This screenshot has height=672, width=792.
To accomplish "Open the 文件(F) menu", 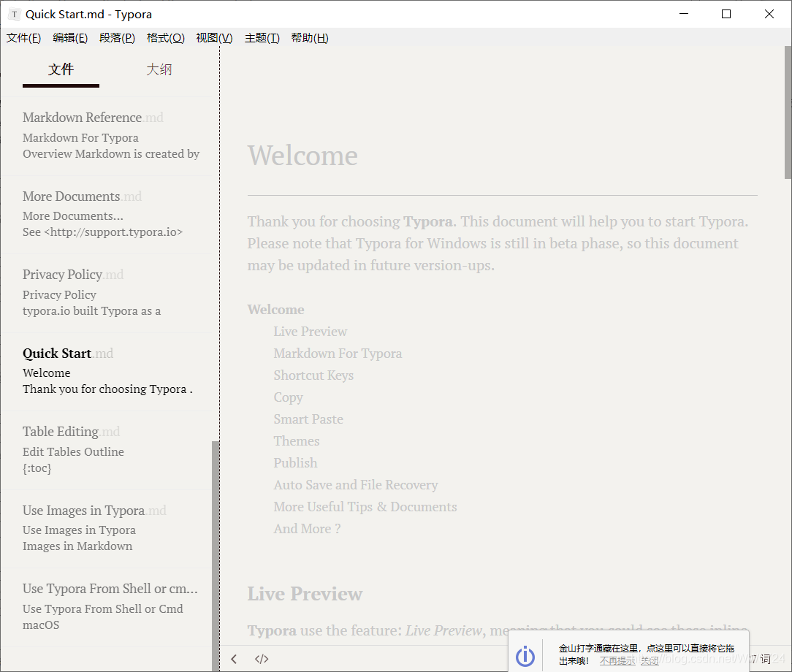I will point(23,38).
